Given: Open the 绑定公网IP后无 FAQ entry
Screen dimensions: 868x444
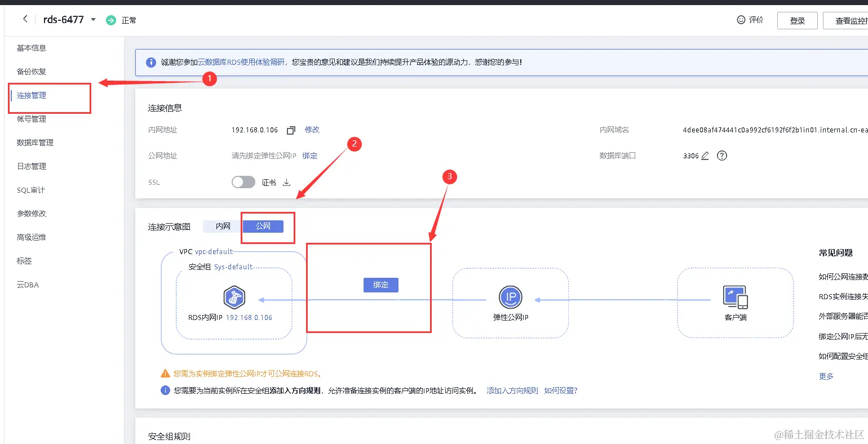Looking at the screenshot, I should [843, 336].
